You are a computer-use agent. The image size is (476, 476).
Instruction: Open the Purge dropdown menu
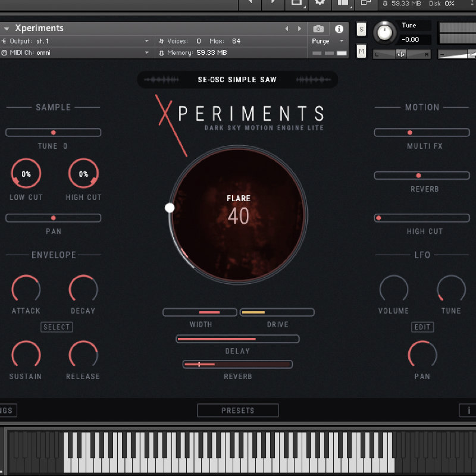328,41
